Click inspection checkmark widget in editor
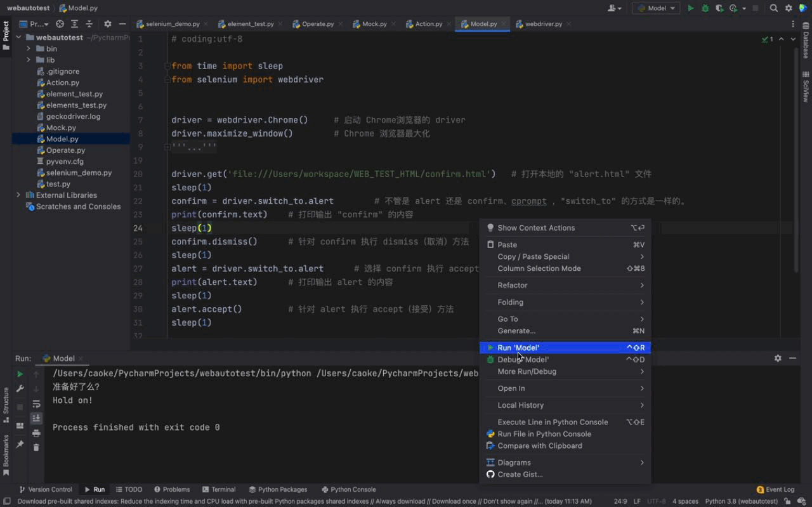Screen dimensions: 812x507 tap(768, 39)
